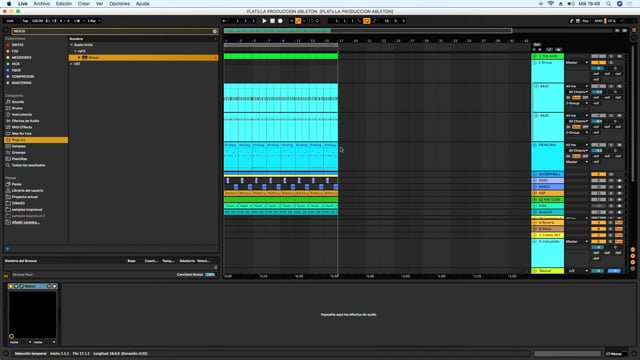Select the MASTERING collection
Screen dimensions: 640x360
coord(21,83)
